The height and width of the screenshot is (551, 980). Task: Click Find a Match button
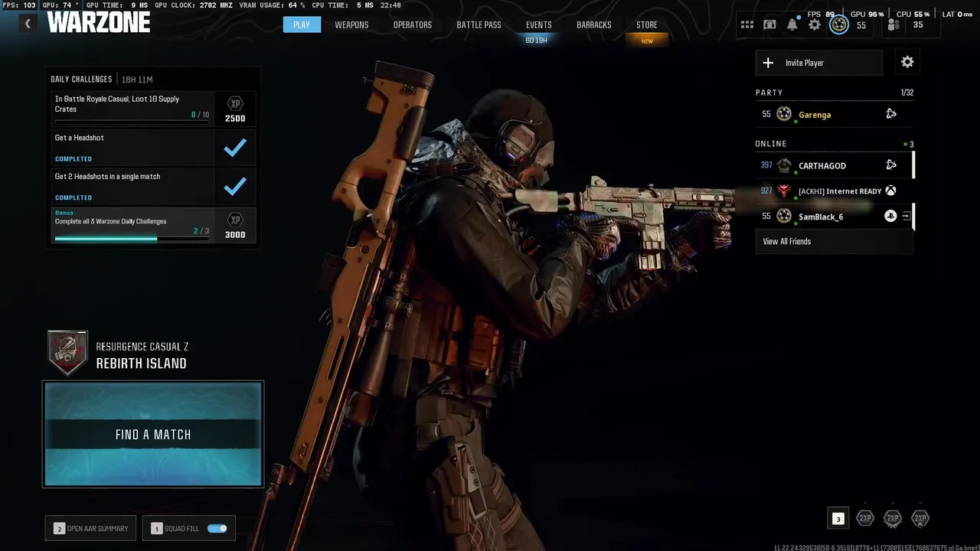pos(153,434)
